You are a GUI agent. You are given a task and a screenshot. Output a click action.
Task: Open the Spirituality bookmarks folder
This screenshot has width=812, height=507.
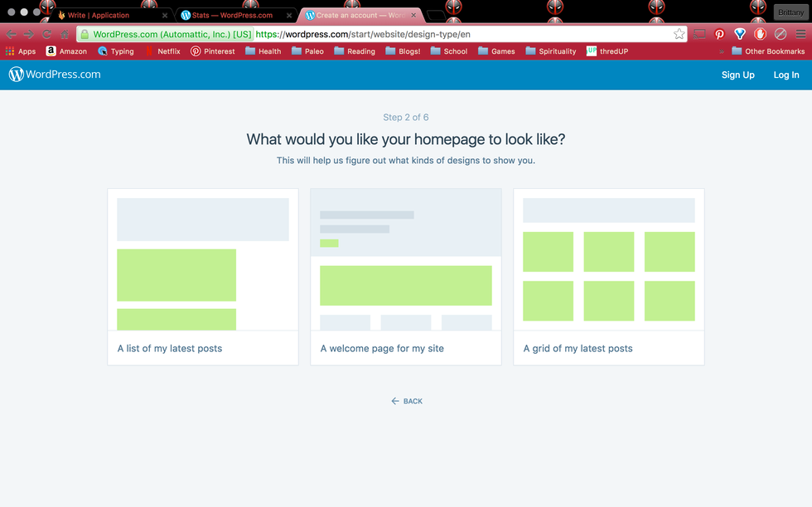coord(550,51)
